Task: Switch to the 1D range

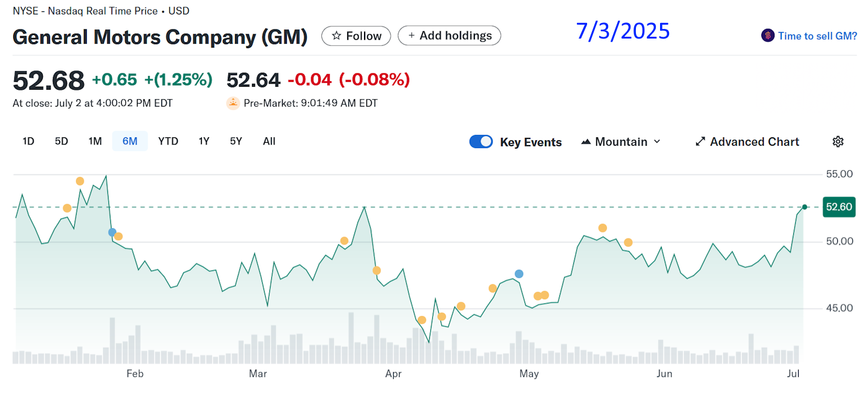Action: (28, 141)
